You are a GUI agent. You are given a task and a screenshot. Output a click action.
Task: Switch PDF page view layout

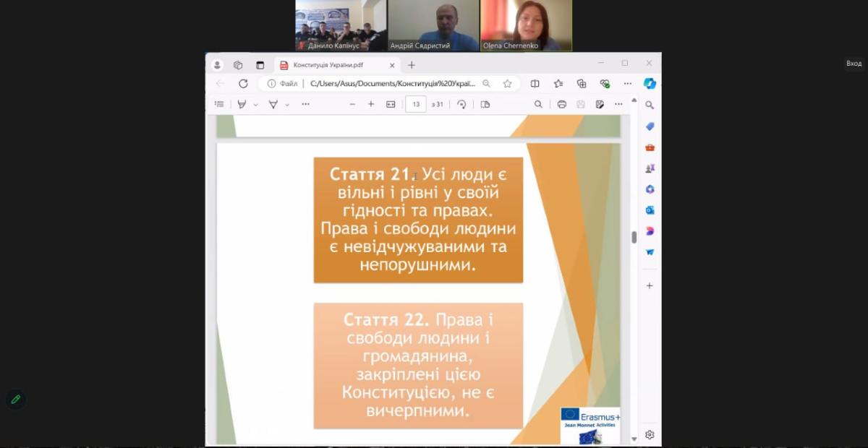[x=485, y=104]
